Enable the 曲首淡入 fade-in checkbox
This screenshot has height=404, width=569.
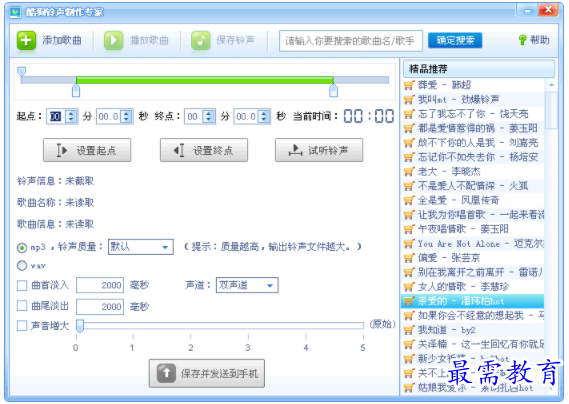tap(22, 285)
